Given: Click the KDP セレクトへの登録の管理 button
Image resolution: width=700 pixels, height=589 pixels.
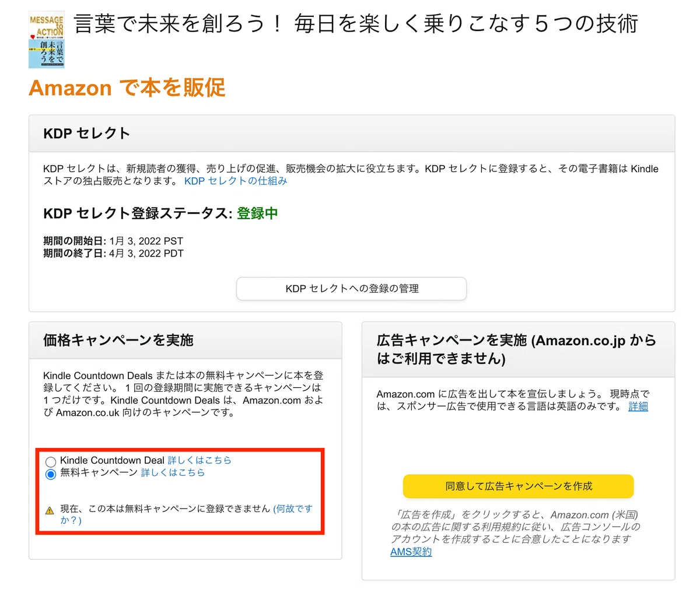Looking at the screenshot, I should (351, 289).
